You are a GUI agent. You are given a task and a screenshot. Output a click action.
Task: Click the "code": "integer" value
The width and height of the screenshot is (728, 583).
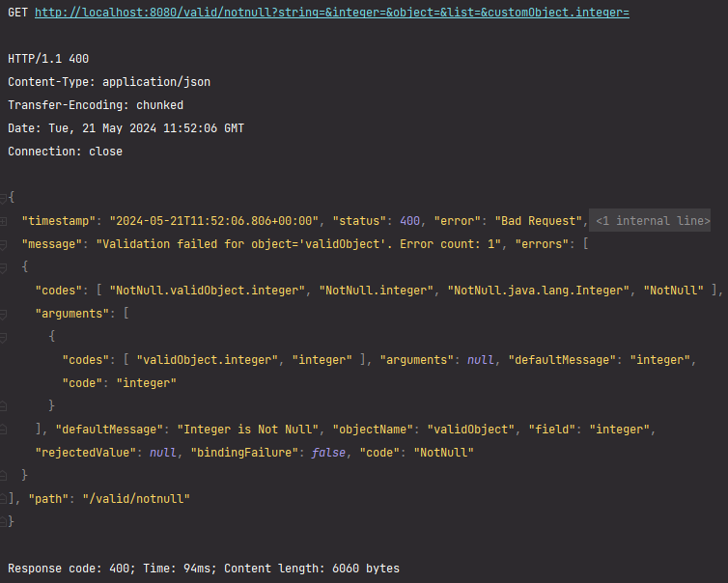click(146, 383)
